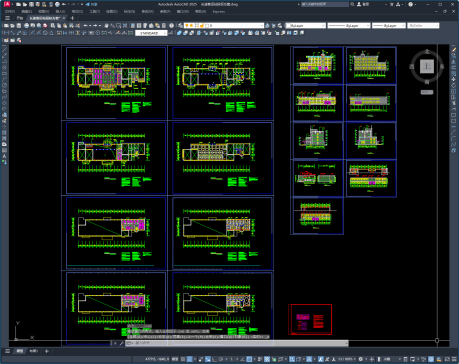Open the Layer Properties Manager icon

coord(180,25)
